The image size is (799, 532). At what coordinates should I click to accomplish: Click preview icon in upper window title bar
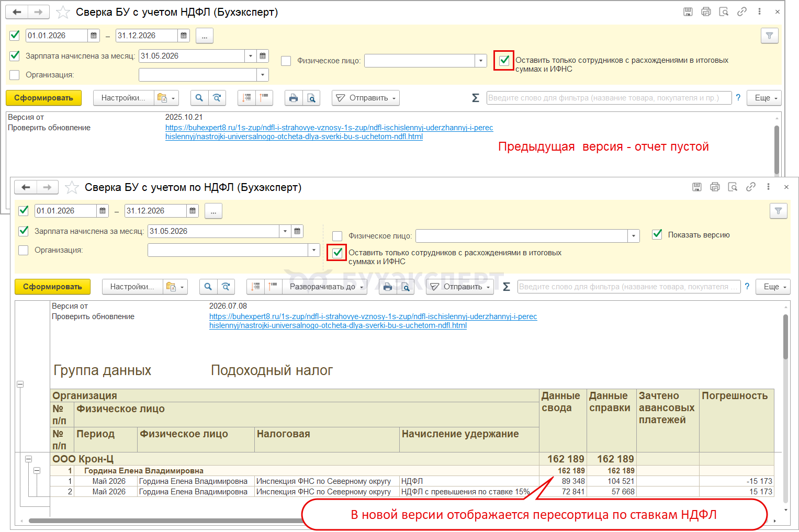[x=724, y=12]
